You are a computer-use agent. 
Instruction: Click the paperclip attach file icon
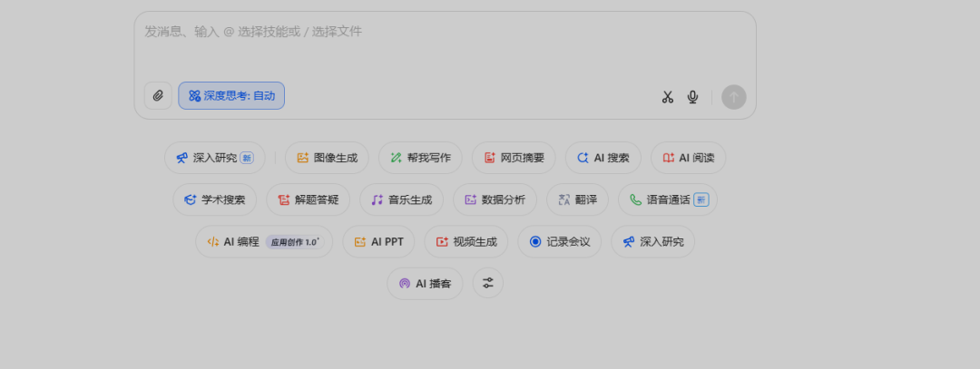(x=158, y=95)
